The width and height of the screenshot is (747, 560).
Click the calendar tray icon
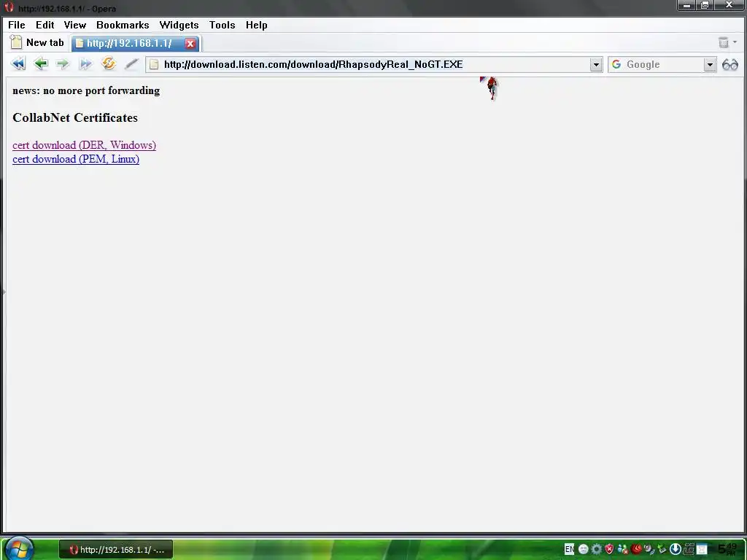(x=702, y=549)
